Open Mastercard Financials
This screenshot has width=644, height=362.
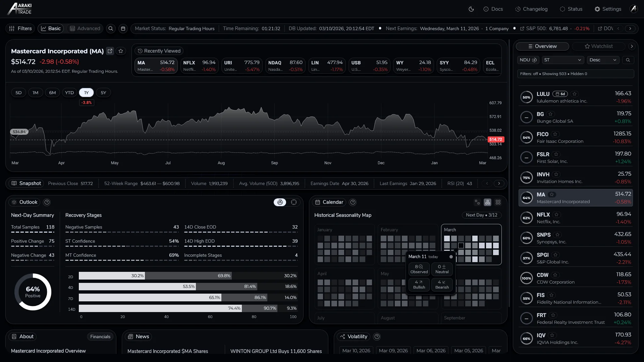coord(100,337)
